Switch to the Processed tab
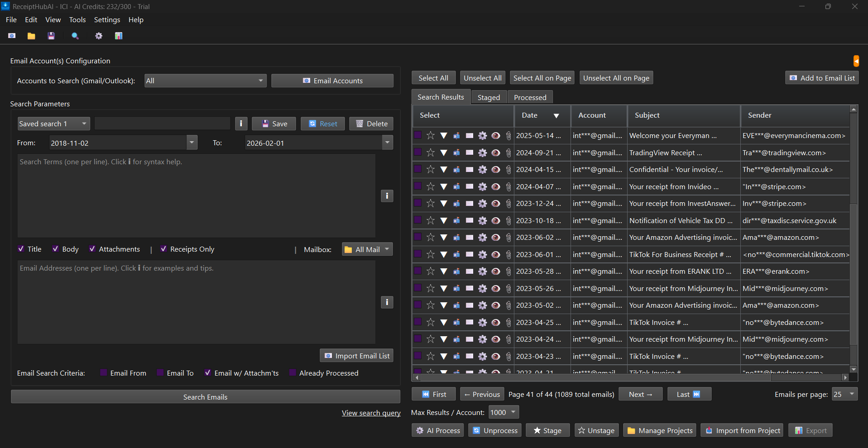 tap(530, 97)
